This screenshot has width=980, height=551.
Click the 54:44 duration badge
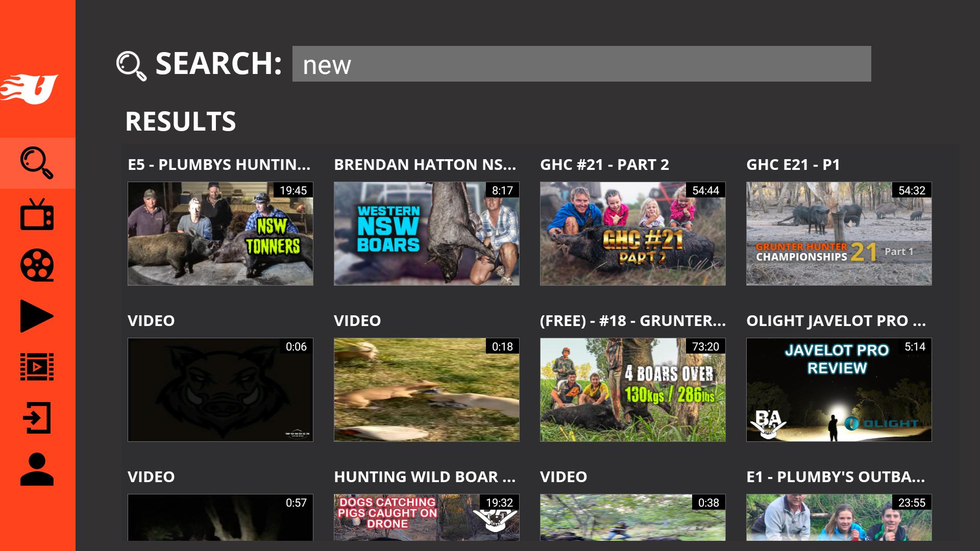tap(705, 191)
